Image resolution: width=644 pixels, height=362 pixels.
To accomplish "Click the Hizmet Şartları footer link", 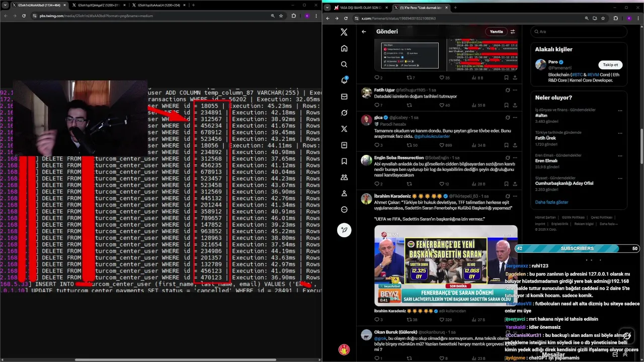I will coord(545,217).
